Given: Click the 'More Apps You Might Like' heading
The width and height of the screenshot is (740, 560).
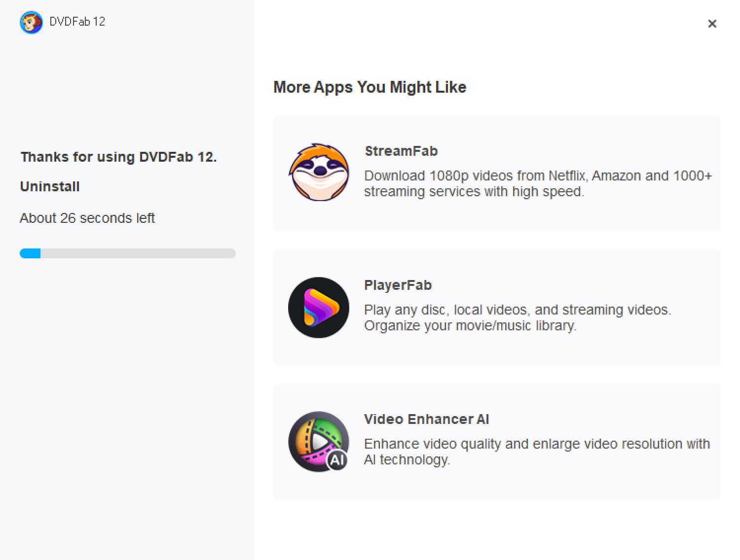Looking at the screenshot, I should [x=370, y=87].
